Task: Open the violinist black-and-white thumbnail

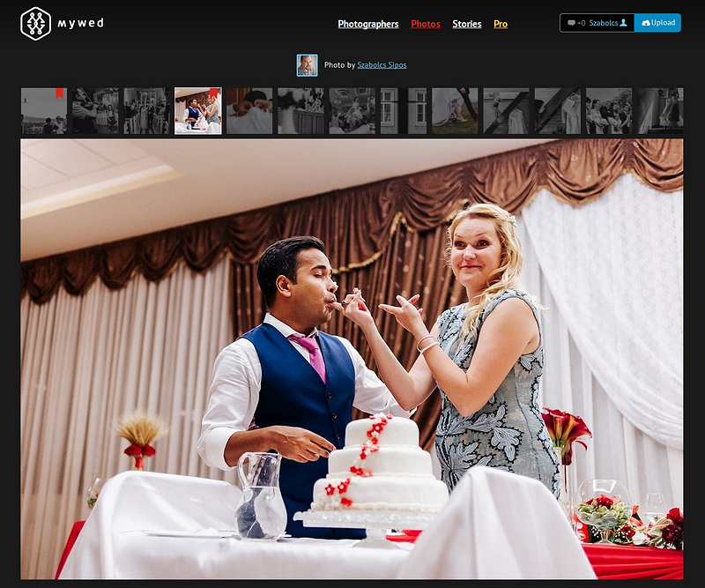Action: click(95, 111)
